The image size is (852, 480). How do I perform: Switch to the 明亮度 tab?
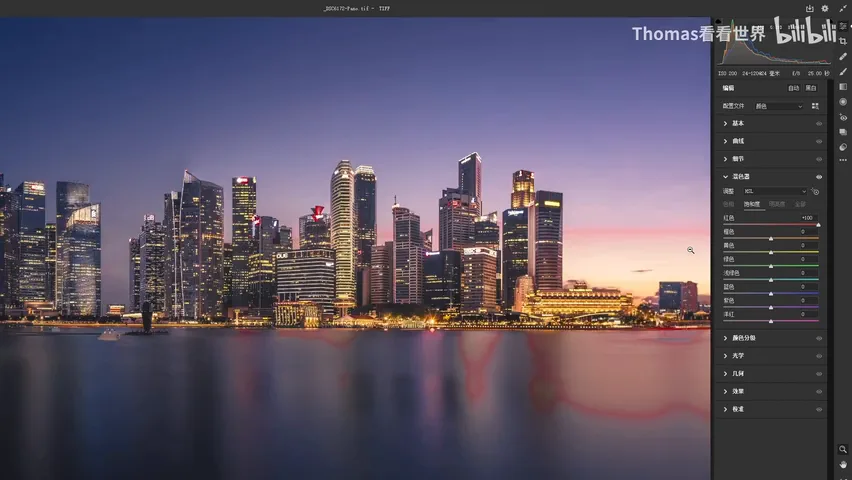point(776,204)
